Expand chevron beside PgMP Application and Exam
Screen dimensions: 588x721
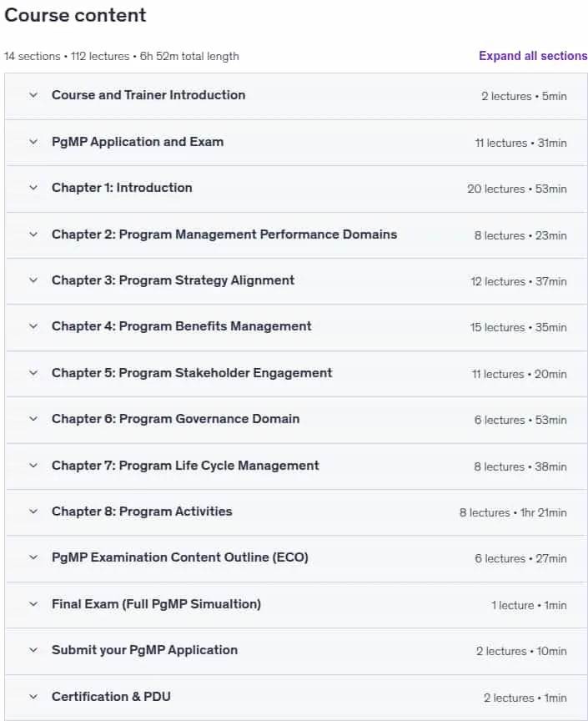(33, 142)
